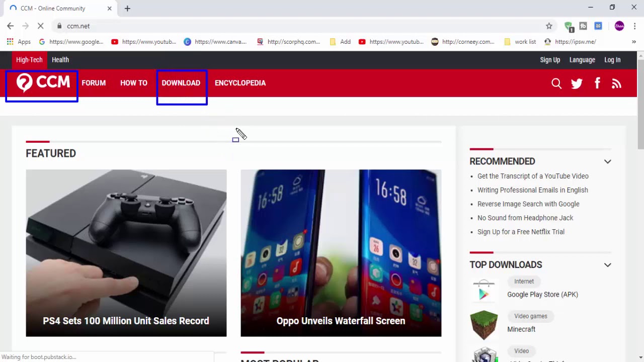
Task: Open the Forum menu item
Action: point(94,83)
